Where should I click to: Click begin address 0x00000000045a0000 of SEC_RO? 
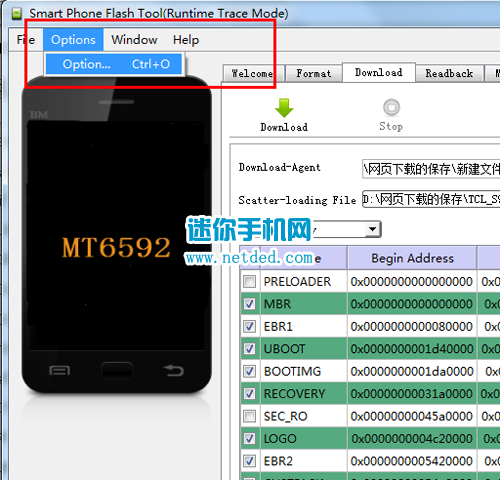point(412,416)
